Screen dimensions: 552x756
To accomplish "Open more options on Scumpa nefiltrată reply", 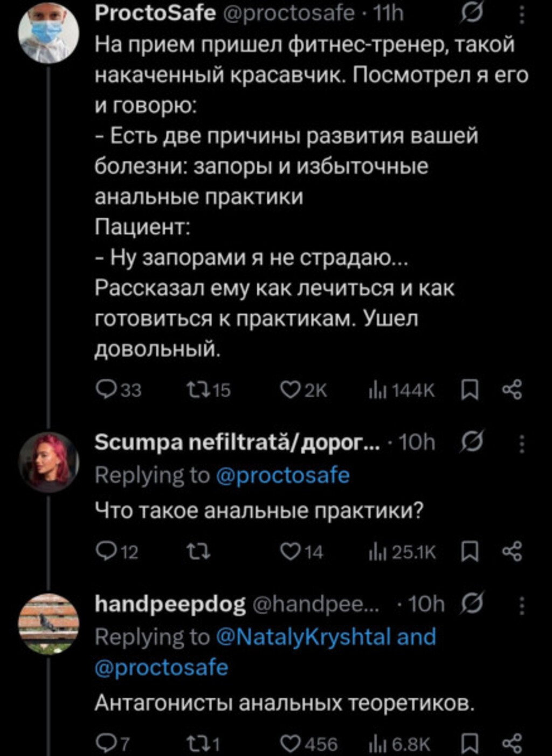I will pos(521,443).
